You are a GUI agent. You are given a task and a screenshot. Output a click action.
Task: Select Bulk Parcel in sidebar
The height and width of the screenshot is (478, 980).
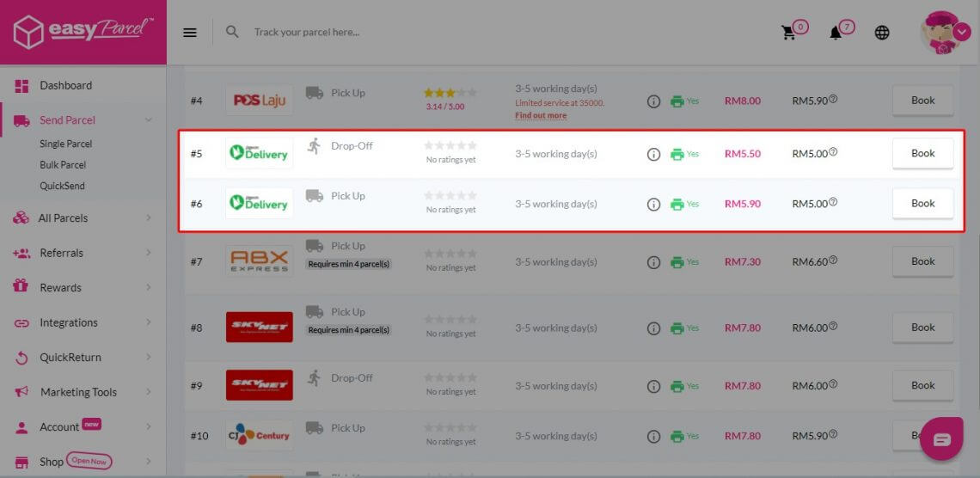click(63, 165)
